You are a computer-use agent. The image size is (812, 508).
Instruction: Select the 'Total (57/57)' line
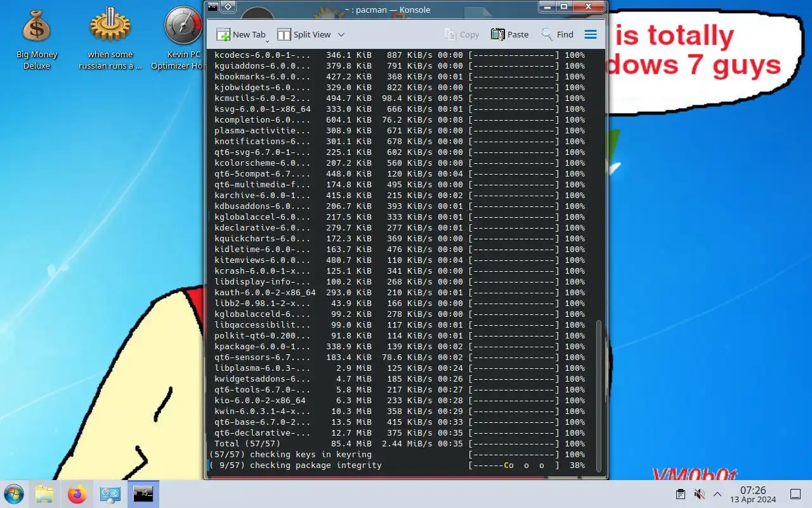(400, 444)
